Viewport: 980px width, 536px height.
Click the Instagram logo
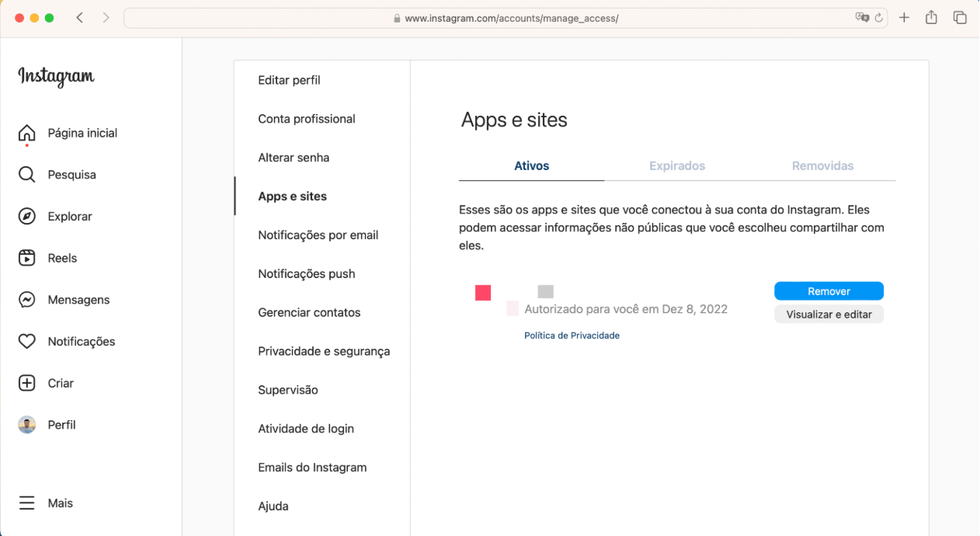[x=56, y=77]
